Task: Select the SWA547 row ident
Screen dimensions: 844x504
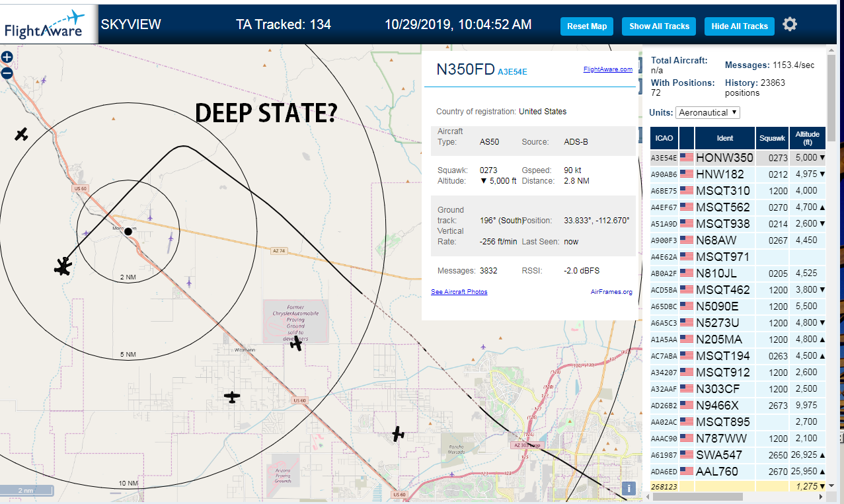Action: pyautogui.click(x=724, y=455)
